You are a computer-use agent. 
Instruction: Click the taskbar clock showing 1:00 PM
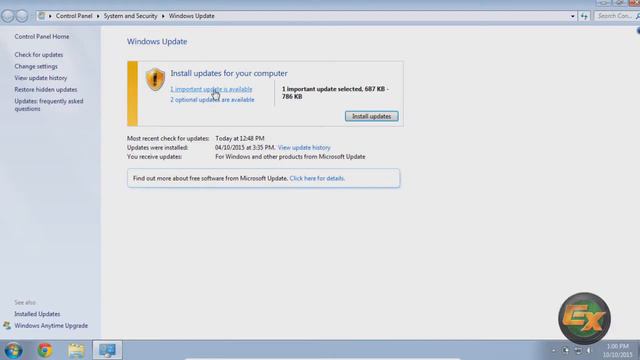[x=618, y=351]
